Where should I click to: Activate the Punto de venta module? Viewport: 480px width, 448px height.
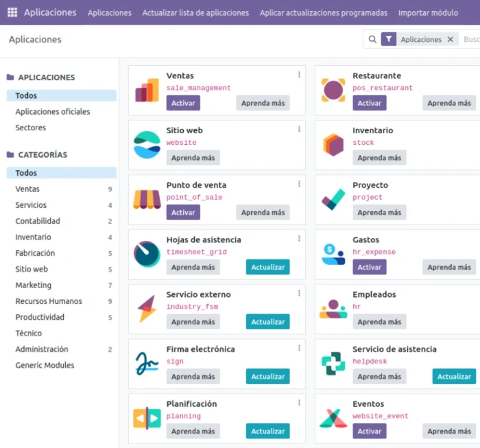[x=183, y=213]
